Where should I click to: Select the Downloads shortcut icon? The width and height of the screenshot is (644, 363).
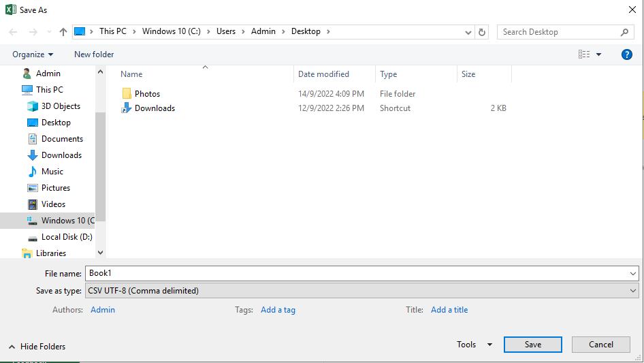pyautogui.click(x=126, y=108)
